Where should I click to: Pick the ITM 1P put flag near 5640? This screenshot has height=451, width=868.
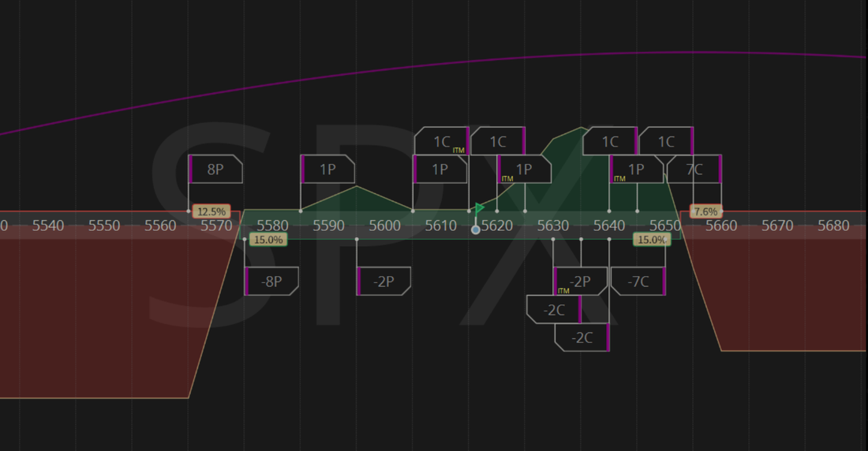tap(637, 169)
